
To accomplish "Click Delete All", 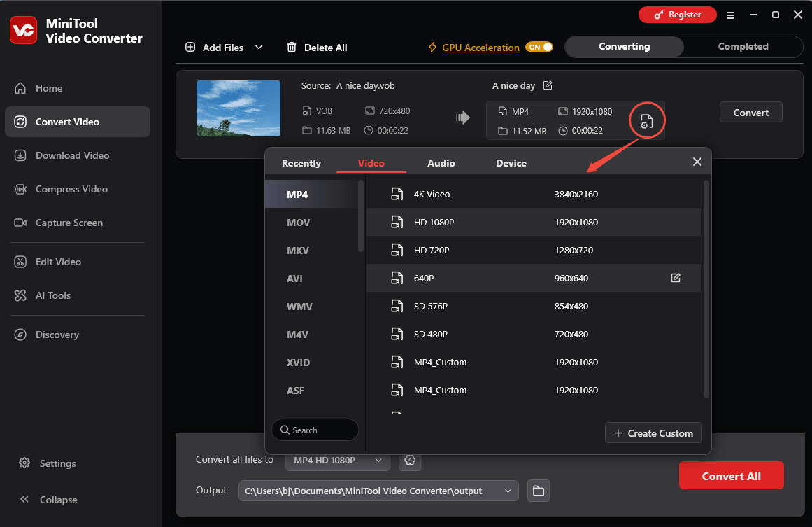I will pyautogui.click(x=317, y=48).
